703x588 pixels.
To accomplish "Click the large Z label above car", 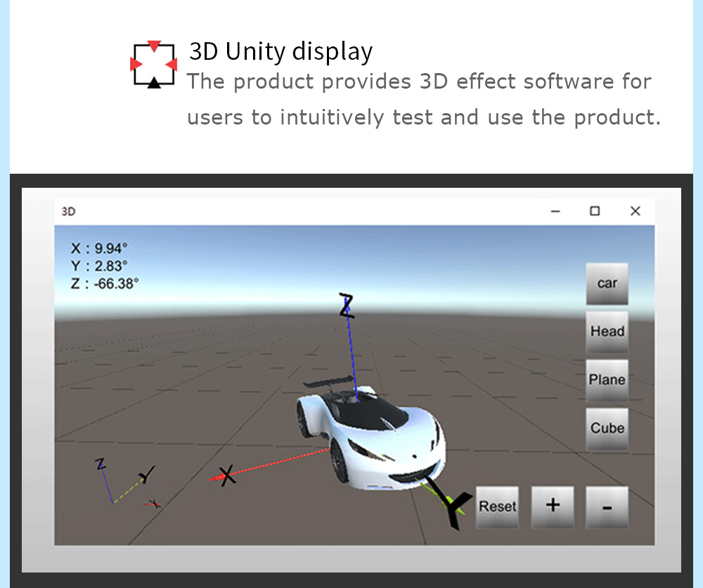I will pyautogui.click(x=346, y=305).
